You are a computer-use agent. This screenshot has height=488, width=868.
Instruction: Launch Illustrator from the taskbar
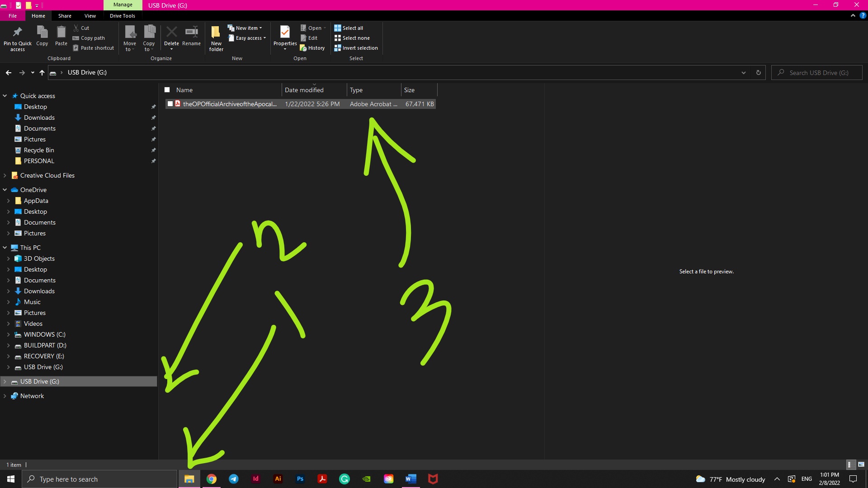coord(278,479)
